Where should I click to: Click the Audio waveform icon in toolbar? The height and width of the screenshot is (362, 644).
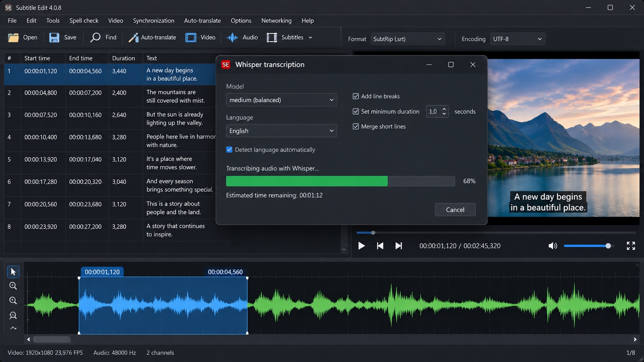232,37
